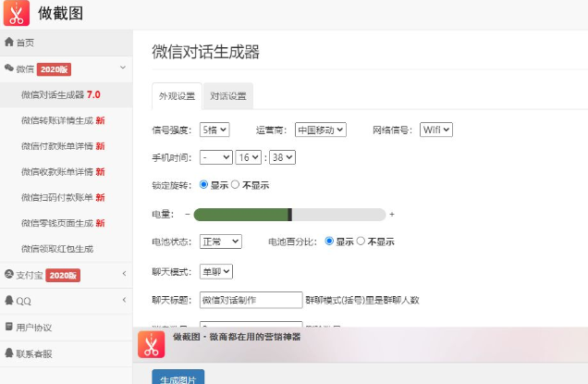Open the 运营商 中国移动 dropdown

click(x=320, y=130)
